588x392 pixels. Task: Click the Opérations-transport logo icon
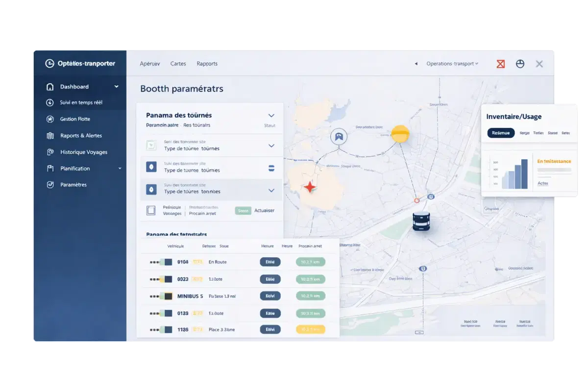pos(49,63)
